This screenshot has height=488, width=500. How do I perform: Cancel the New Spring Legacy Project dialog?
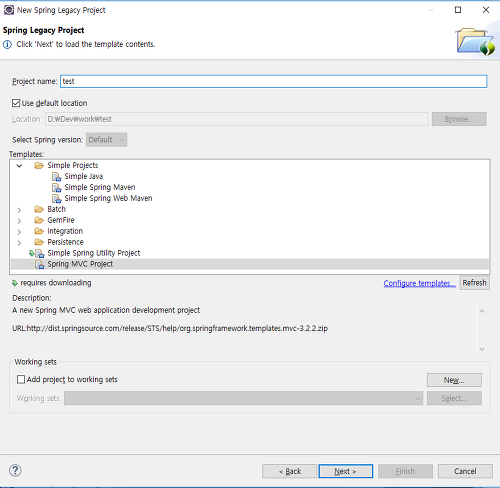tap(465, 471)
